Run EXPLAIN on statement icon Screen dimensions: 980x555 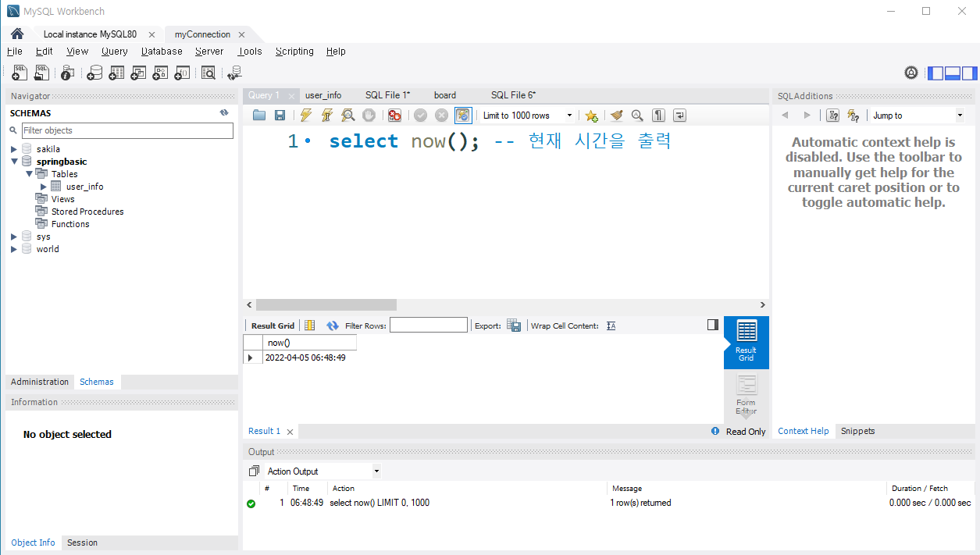pyautogui.click(x=348, y=116)
